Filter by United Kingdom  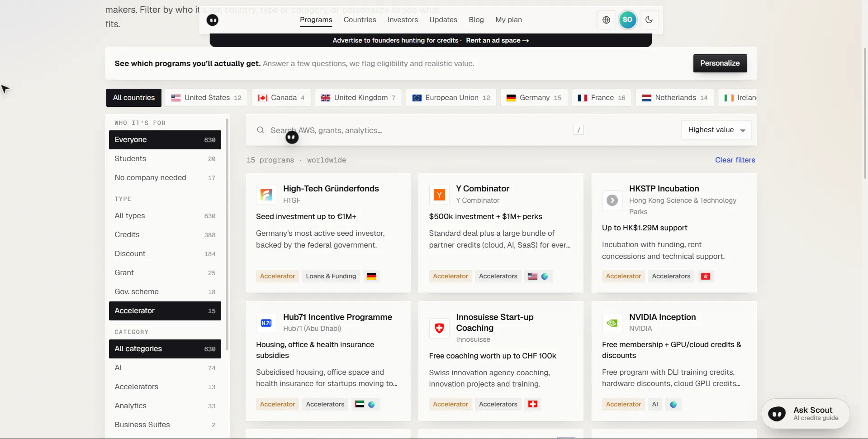tap(358, 98)
